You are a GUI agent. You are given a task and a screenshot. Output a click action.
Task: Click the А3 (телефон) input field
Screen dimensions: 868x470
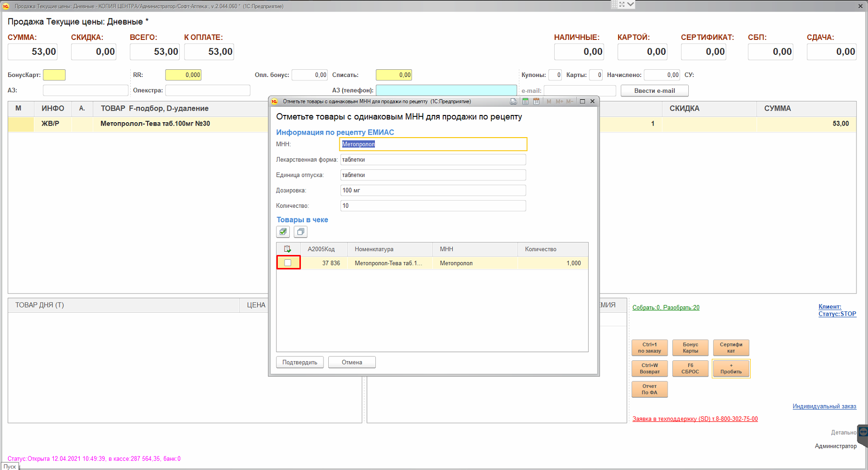(x=446, y=90)
